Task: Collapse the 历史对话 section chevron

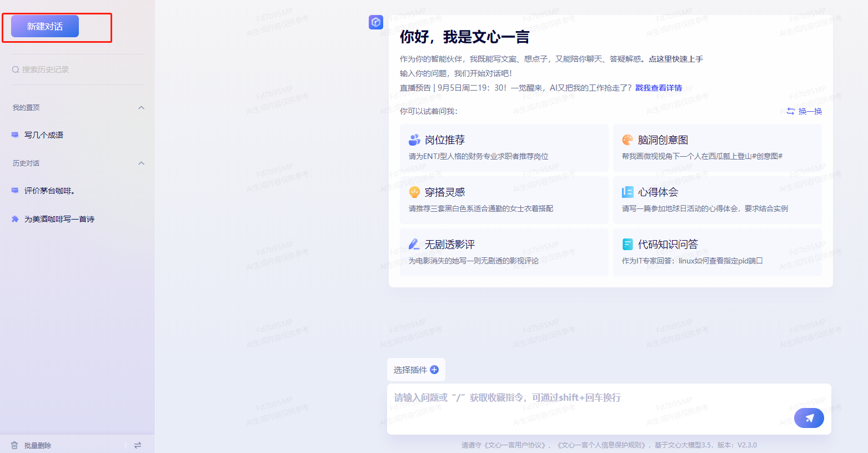Action: (x=141, y=163)
